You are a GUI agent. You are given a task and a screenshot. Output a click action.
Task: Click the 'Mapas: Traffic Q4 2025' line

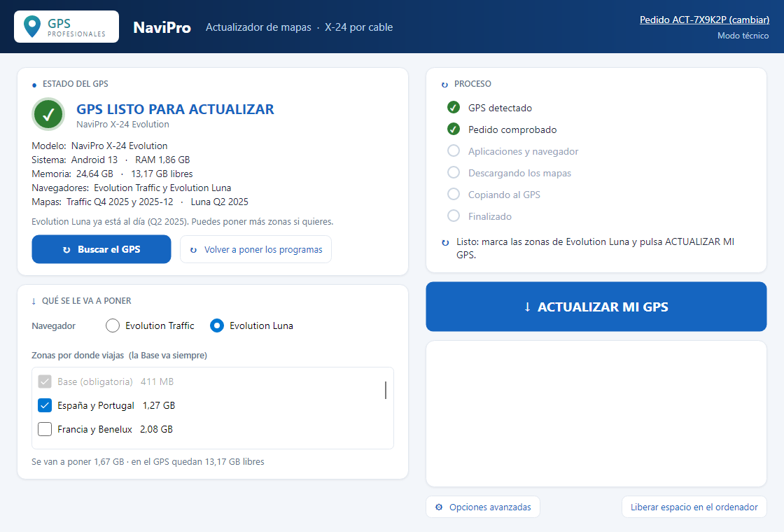click(140, 202)
